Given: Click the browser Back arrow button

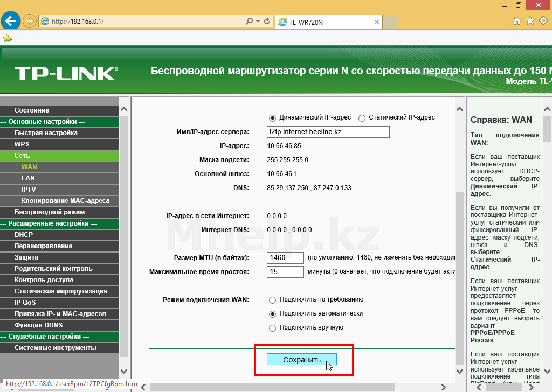Looking at the screenshot, I should click(x=11, y=21).
